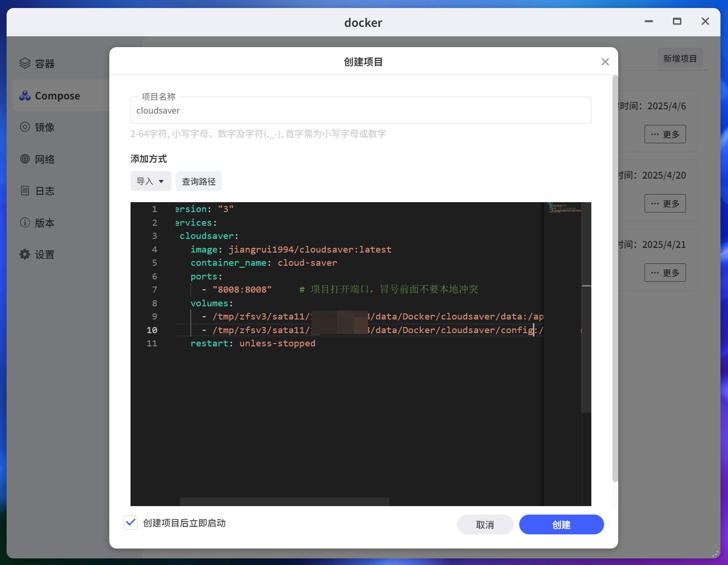
Task: Click the editor vertical scrollbar thumb
Action: click(586, 307)
